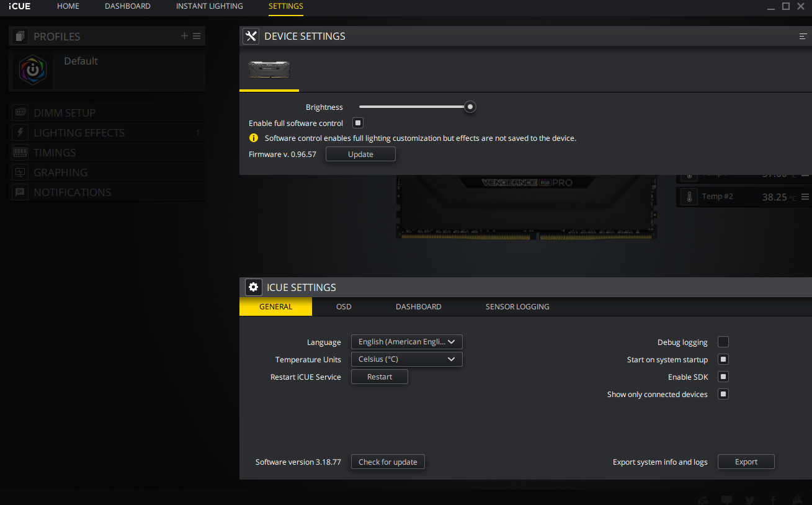The image size is (812, 505).
Task: Open the Temperature Units dropdown
Action: tap(407, 359)
